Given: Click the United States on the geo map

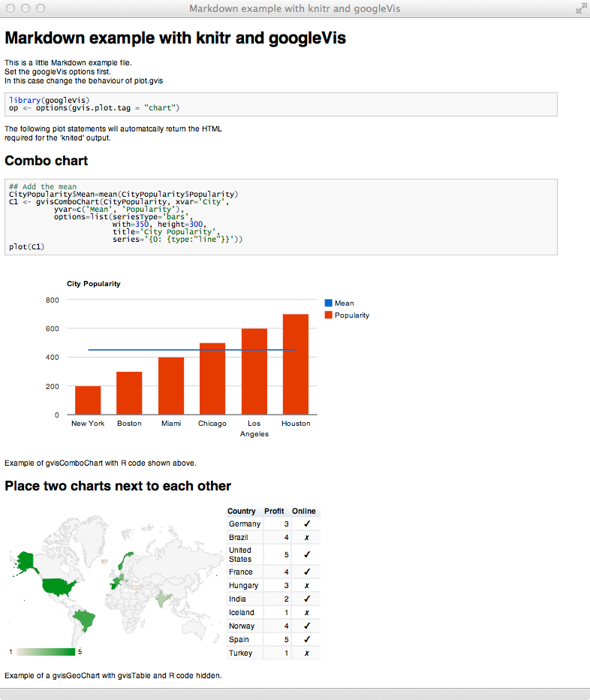Looking at the screenshot, I should coord(59,587).
